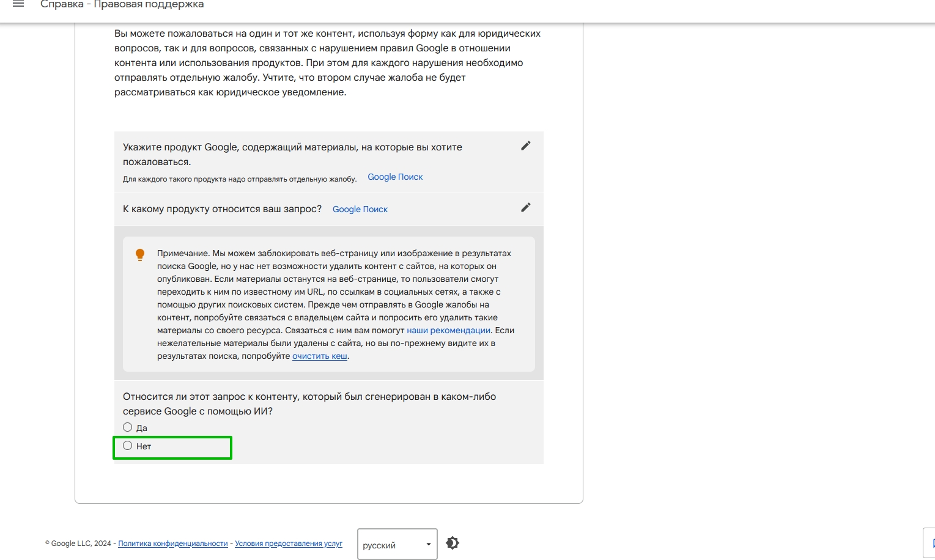Viewport: 935px width, 560px height.
Task: Select the 'Нет' radio button
Action: (x=128, y=446)
